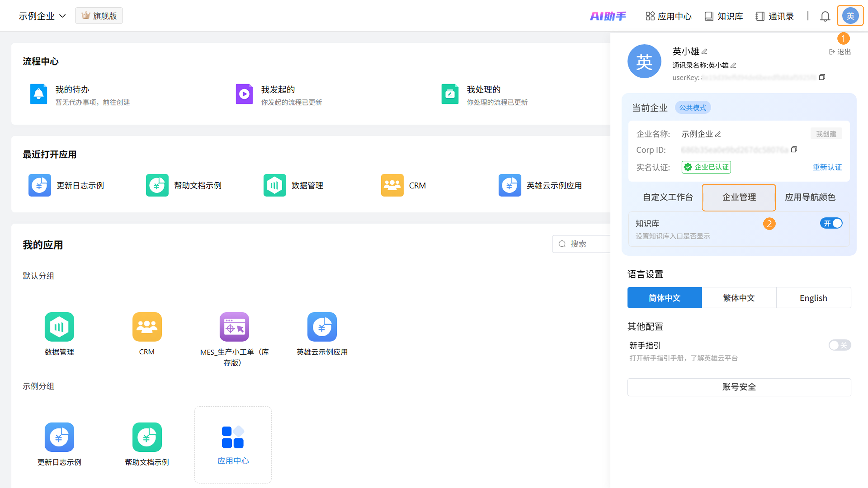Select the English language option
This screenshot has width=868, height=488.
pos(813,298)
